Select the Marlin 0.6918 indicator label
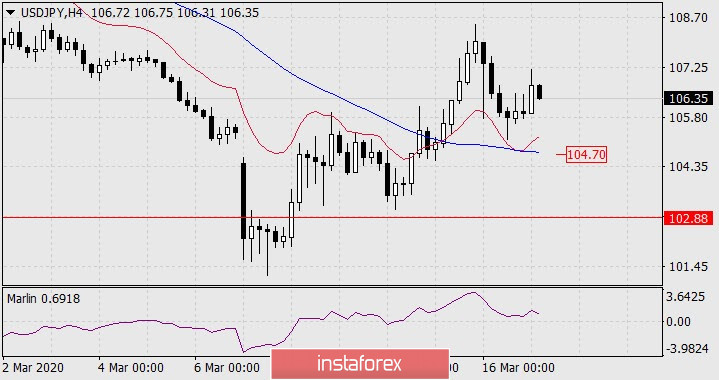The width and height of the screenshot is (719, 380). point(44,299)
